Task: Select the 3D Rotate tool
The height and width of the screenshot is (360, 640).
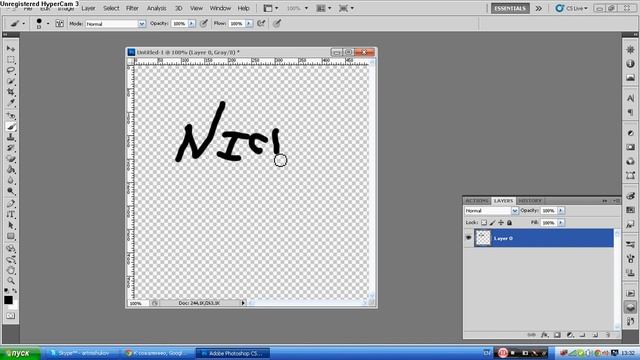Action: (x=11, y=249)
